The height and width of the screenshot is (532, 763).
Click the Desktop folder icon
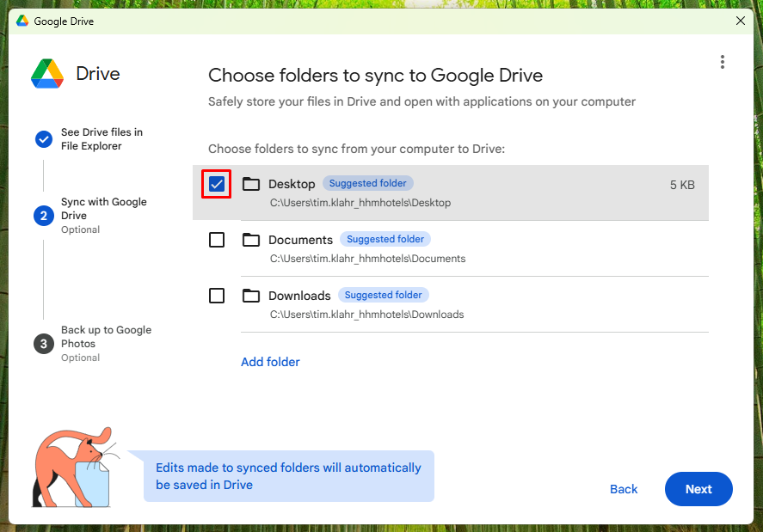click(x=251, y=184)
